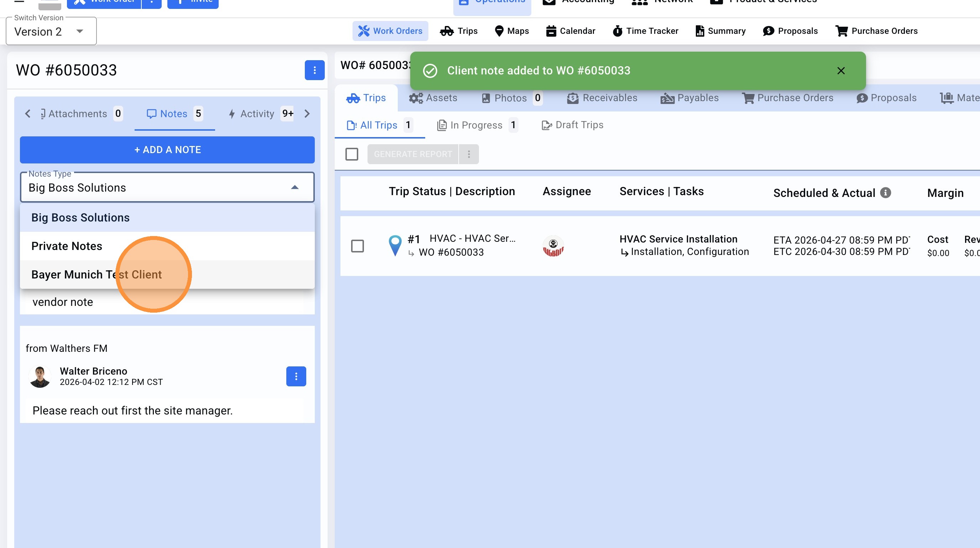Screen dimensions: 980x548
Task: Click Walter Briceno's profile photo
Action: coord(40,376)
